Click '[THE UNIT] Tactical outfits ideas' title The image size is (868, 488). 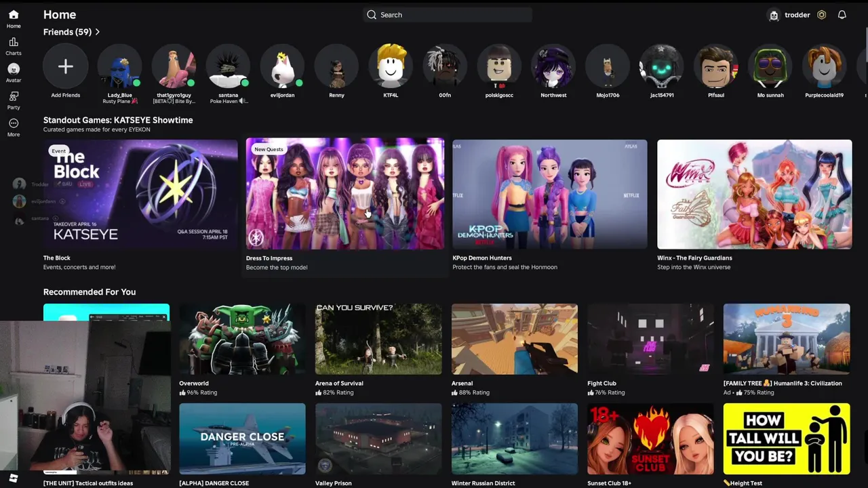click(88, 483)
